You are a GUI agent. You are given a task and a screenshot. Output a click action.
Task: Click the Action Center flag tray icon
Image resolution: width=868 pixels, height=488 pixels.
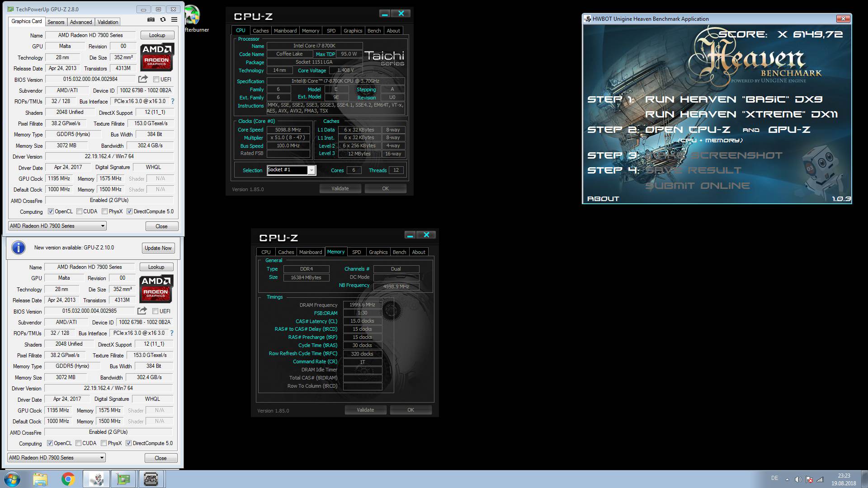point(809,479)
